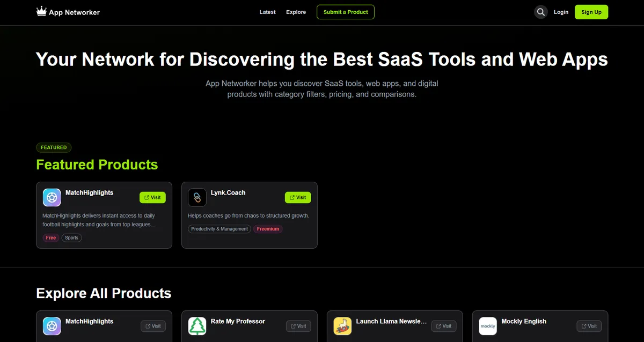
Task: Click the Explore All Products heading
Action: pyautogui.click(x=104, y=293)
